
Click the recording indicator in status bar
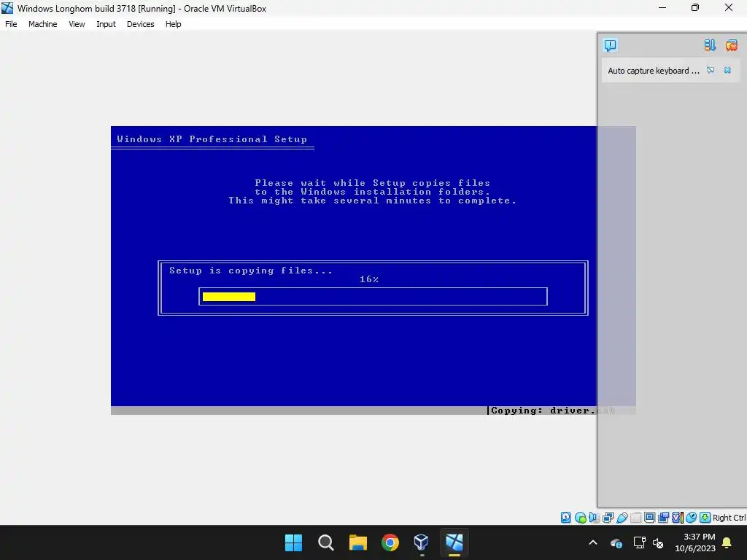tap(663, 518)
